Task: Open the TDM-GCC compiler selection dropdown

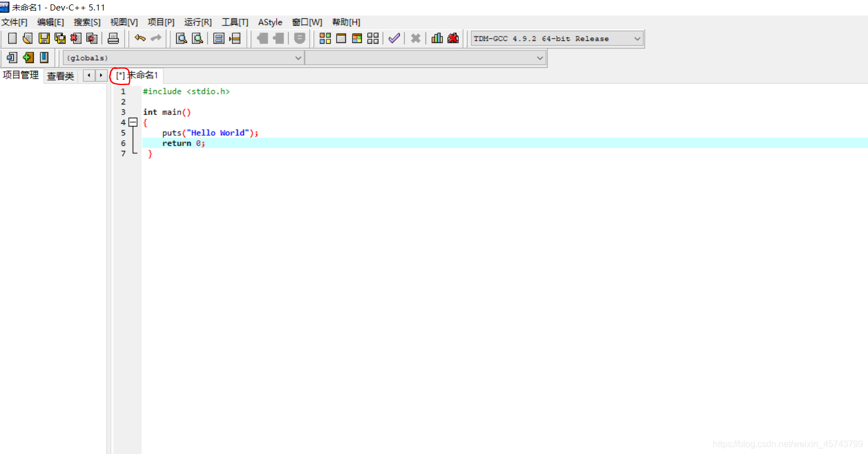Action: click(x=557, y=39)
